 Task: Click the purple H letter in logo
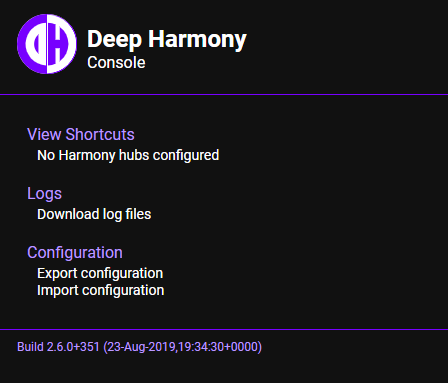(58, 44)
